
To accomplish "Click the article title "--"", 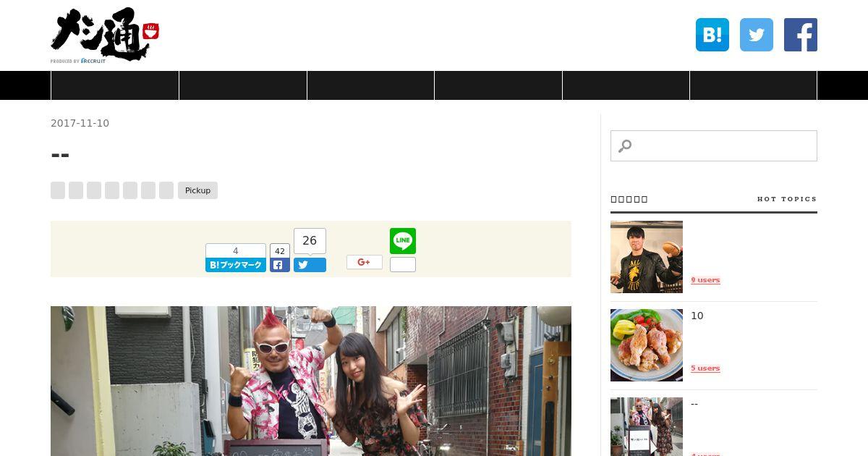I will [60, 155].
